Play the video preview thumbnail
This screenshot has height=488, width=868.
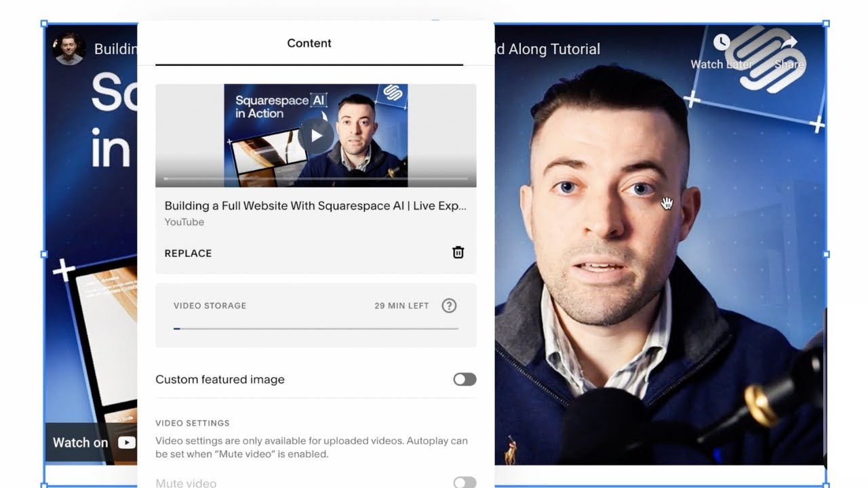tap(316, 136)
